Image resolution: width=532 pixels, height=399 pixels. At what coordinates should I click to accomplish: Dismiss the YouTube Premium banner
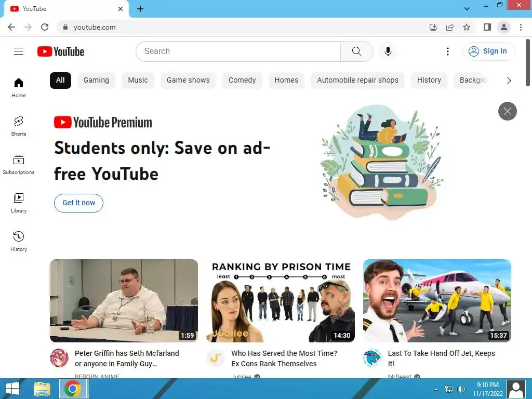[x=507, y=111]
